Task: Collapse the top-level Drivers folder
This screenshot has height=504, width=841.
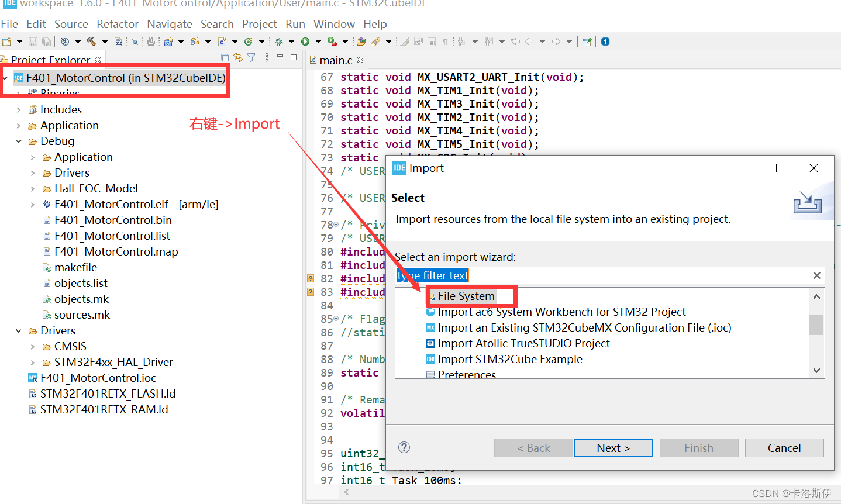Action: pos(19,331)
